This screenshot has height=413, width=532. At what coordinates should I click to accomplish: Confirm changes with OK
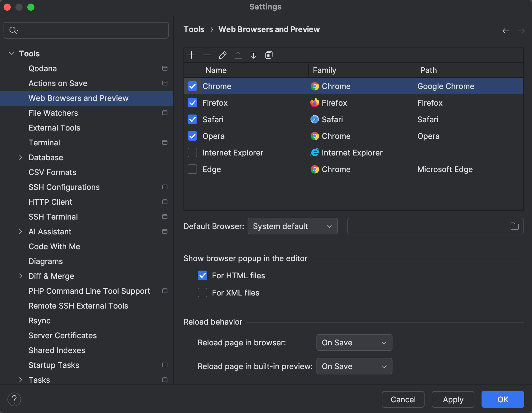503,399
